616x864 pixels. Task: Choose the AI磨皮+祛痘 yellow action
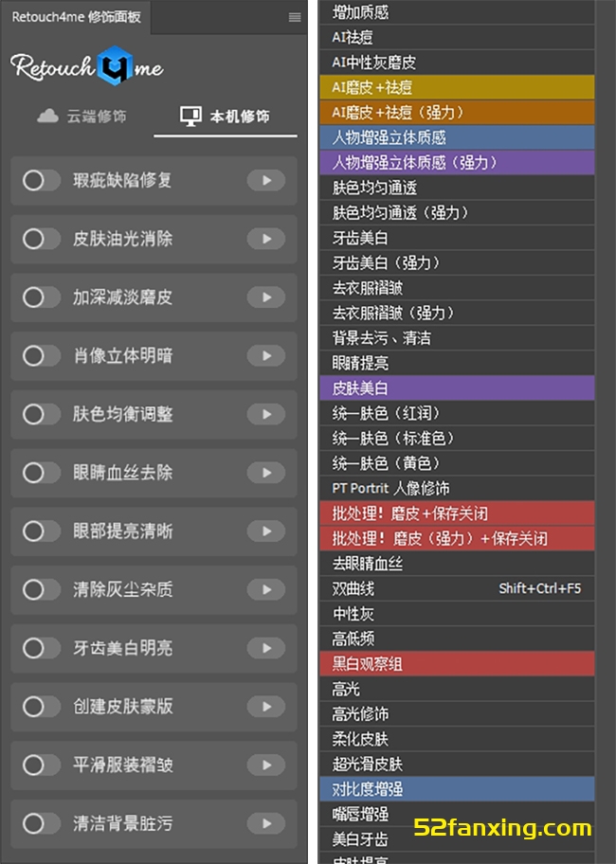click(x=457, y=87)
